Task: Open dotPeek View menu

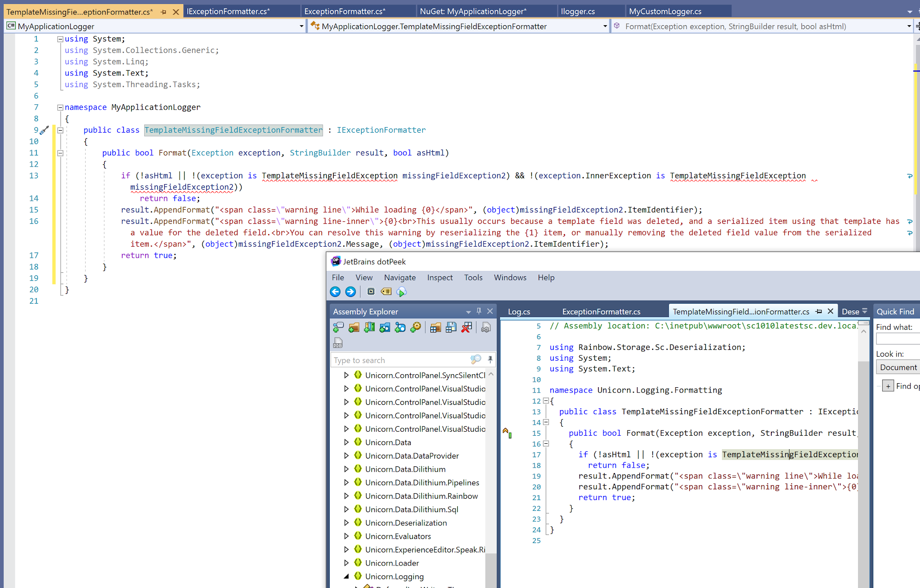Action: [x=364, y=278]
